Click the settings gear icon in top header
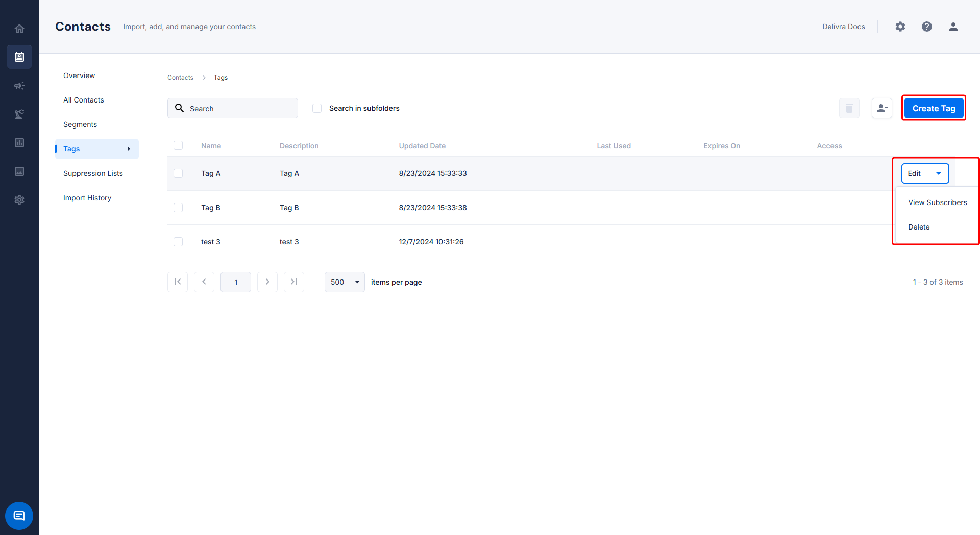The image size is (980, 535). pyautogui.click(x=900, y=27)
